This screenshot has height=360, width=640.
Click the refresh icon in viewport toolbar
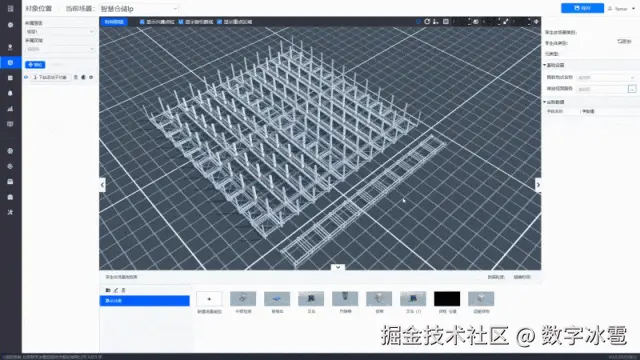pos(427,22)
